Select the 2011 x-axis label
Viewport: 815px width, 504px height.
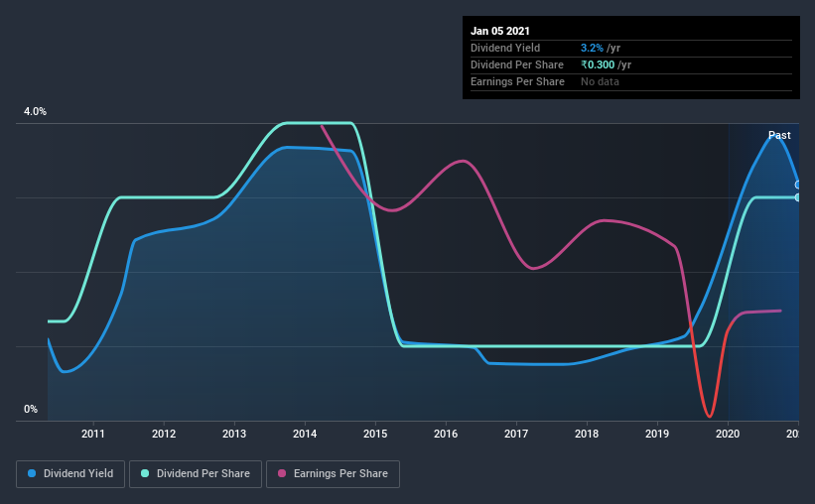pos(93,434)
